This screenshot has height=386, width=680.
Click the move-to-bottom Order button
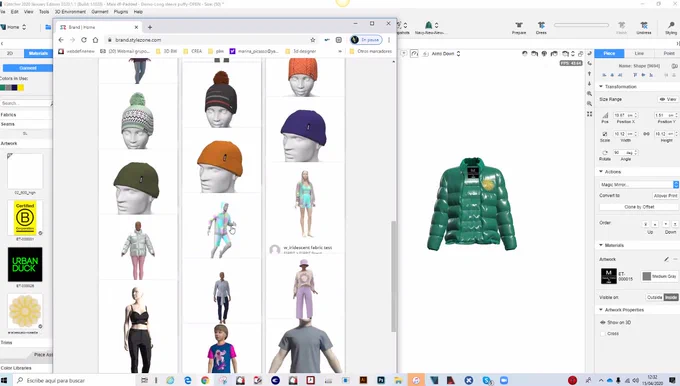coord(675,224)
